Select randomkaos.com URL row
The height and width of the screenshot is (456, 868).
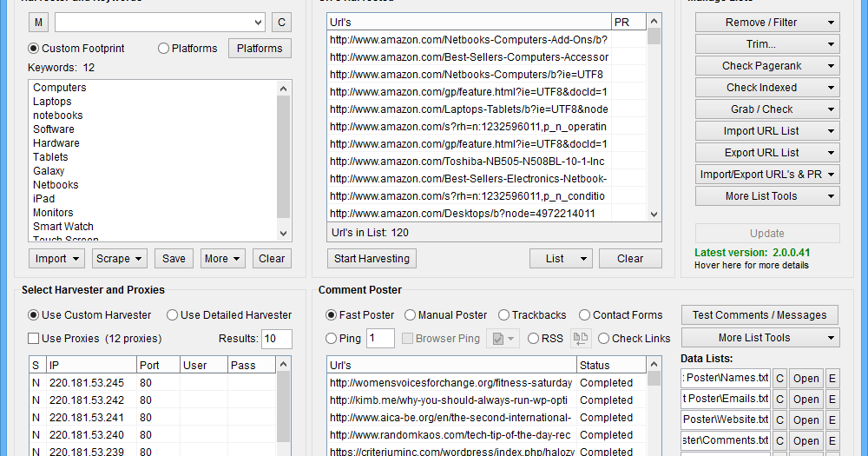point(487,435)
